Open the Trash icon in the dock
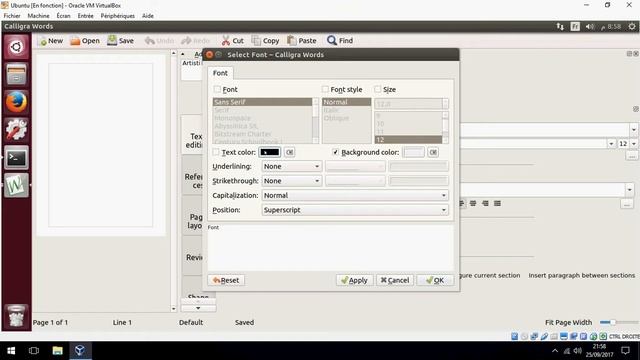The height and width of the screenshot is (360, 640). 16,316
